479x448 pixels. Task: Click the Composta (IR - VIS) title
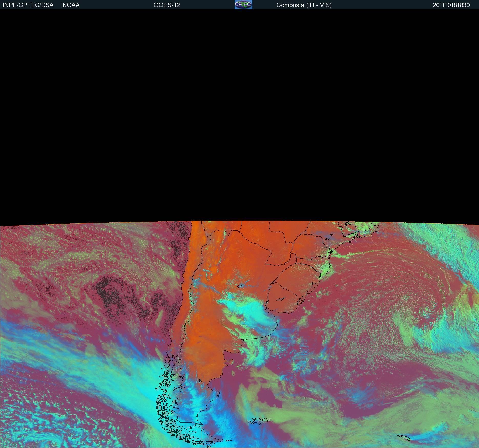pyautogui.click(x=304, y=5)
